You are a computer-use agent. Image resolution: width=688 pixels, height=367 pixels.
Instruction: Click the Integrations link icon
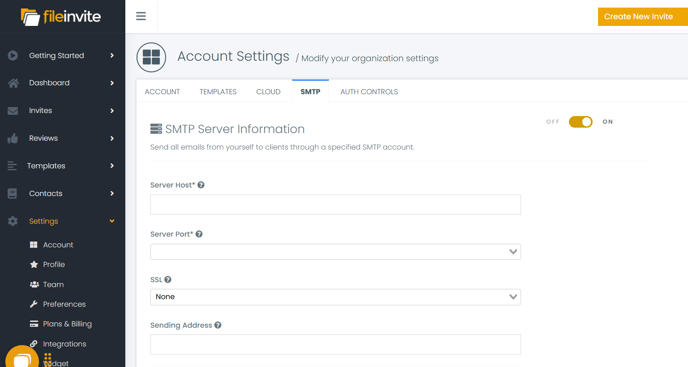[x=33, y=343]
